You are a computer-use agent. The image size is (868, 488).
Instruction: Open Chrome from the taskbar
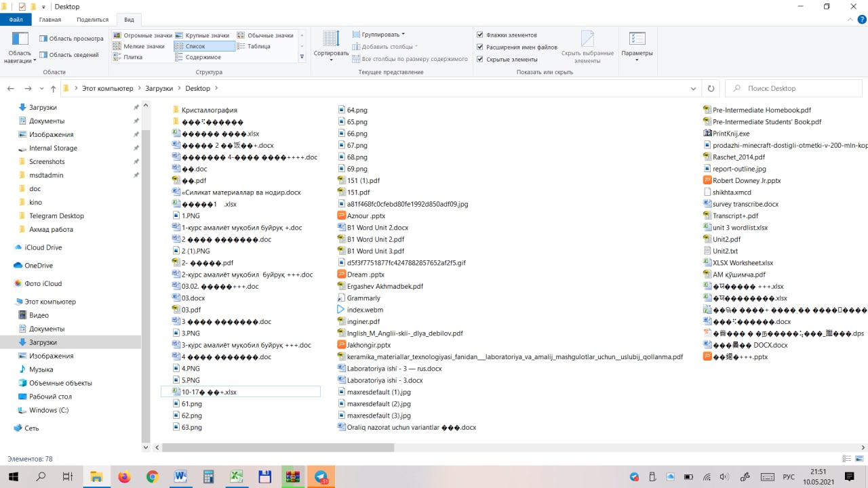[x=152, y=476]
